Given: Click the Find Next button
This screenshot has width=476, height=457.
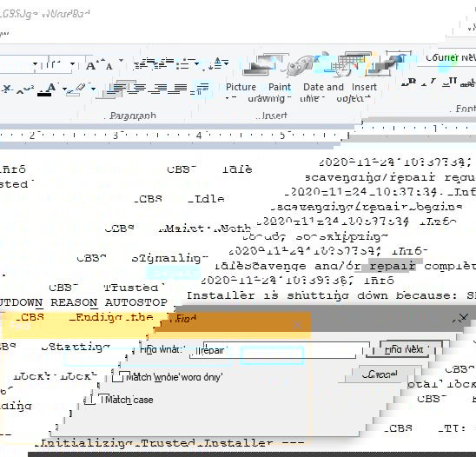Looking at the screenshot, I should [404, 349].
